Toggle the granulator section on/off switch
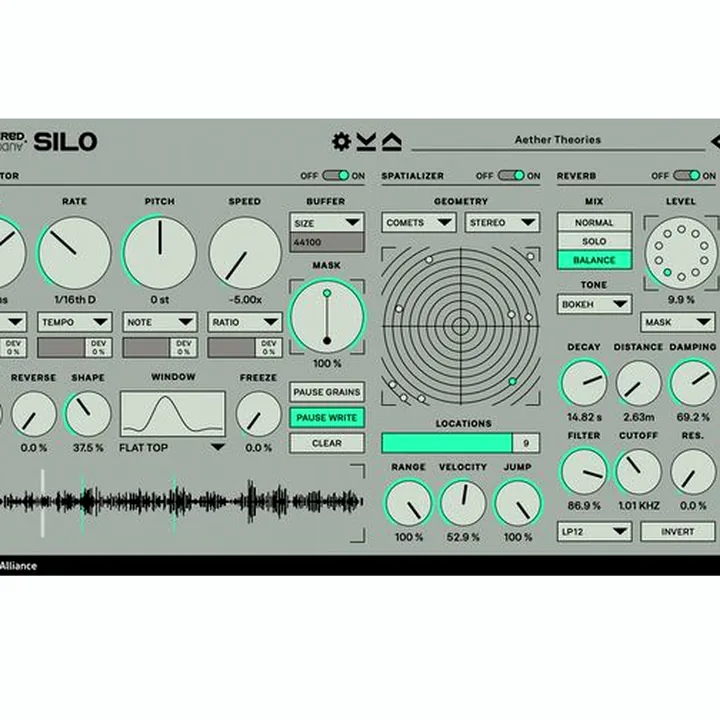The height and width of the screenshot is (720, 720). tap(336, 175)
